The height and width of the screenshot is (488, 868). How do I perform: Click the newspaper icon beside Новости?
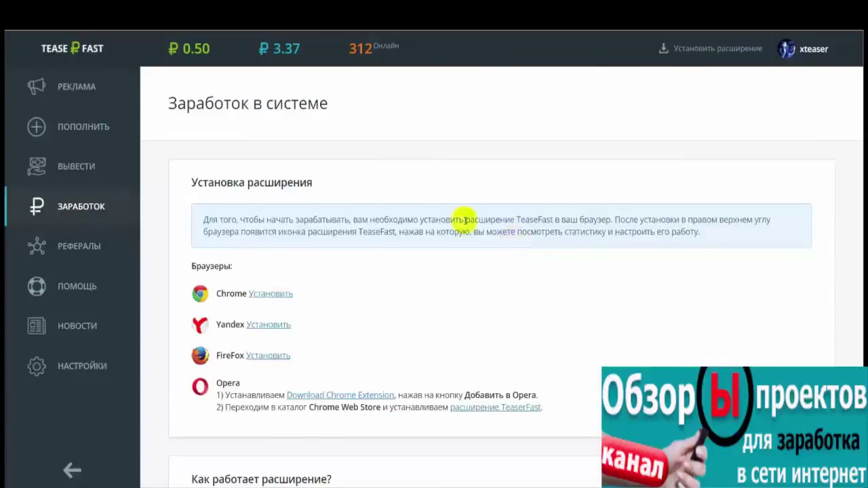(37, 326)
